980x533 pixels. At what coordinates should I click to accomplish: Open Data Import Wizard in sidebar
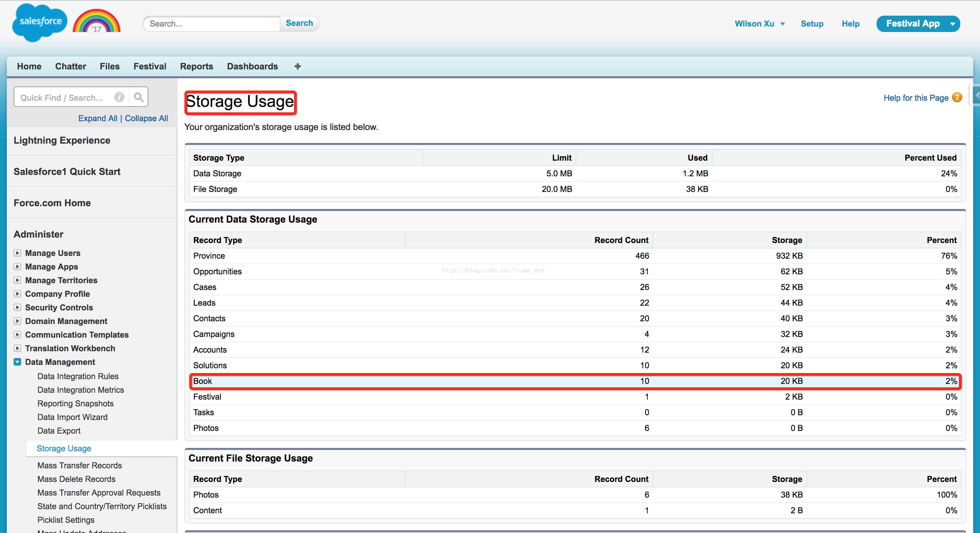[72, 417]
